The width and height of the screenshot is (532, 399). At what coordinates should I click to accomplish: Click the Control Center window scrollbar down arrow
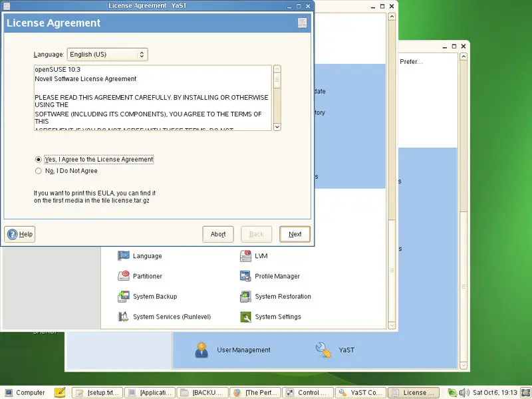pyautogui.click(x=464, y=365)
